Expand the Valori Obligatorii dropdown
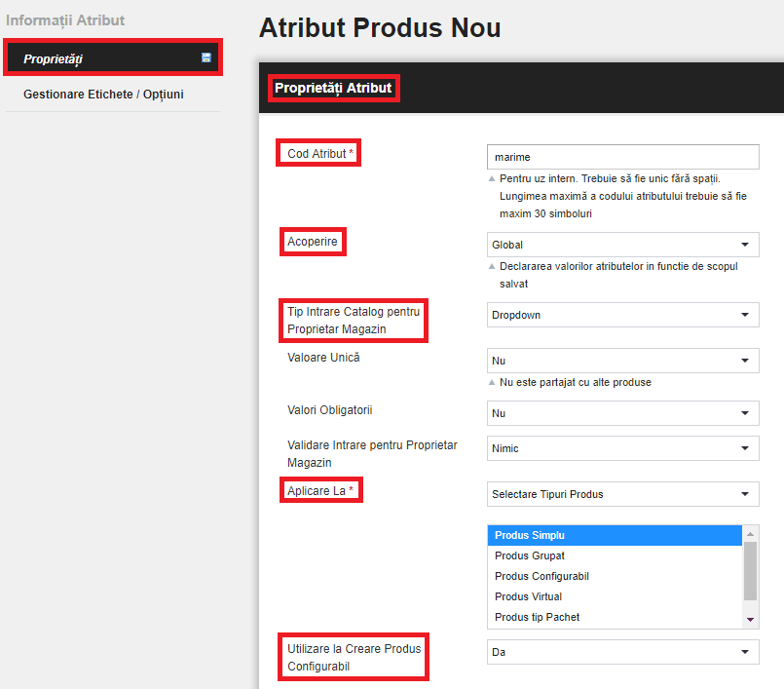The height and width of the screenshot is (689, 784). (x=623, y=413)
